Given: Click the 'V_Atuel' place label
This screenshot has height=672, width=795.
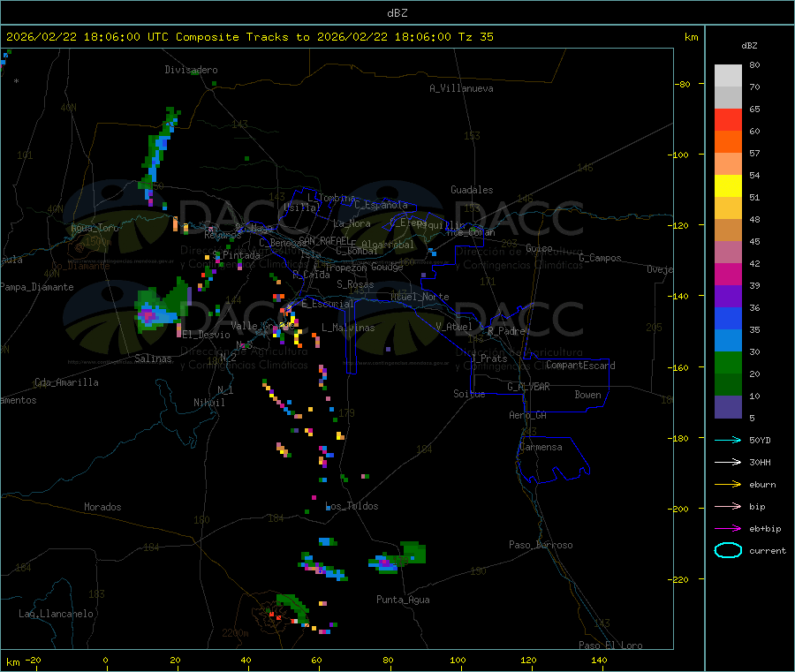Looking at the screenshot, I should (454, 327).
